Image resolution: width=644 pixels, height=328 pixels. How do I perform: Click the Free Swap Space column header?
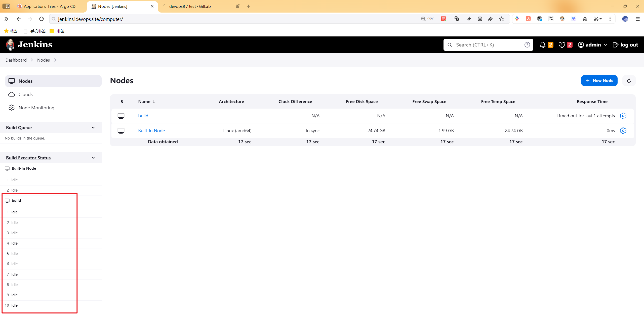point(429,102)
